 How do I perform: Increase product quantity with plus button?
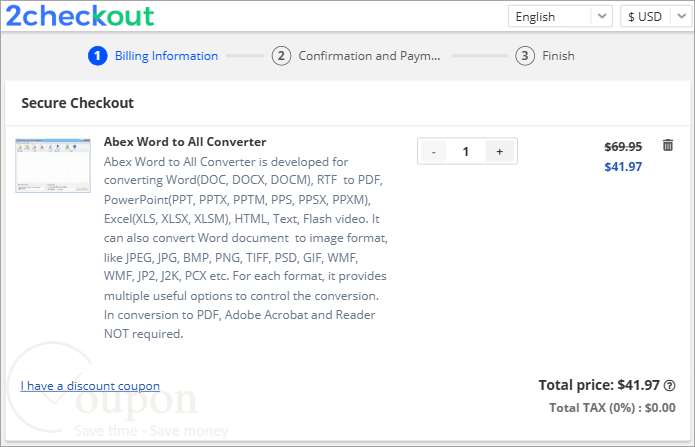[500, 152]
